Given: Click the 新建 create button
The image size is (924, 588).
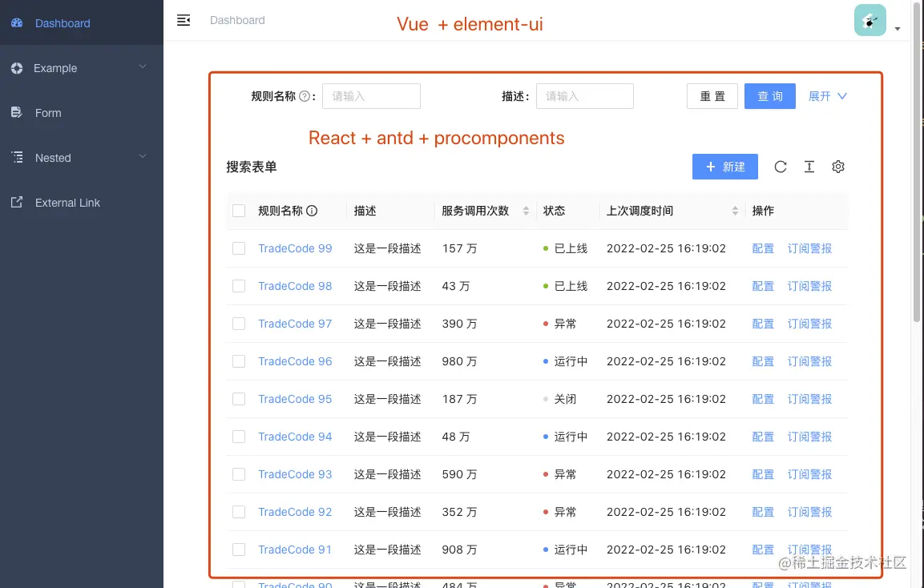Looking at the screenshot, I should (724, 167).
